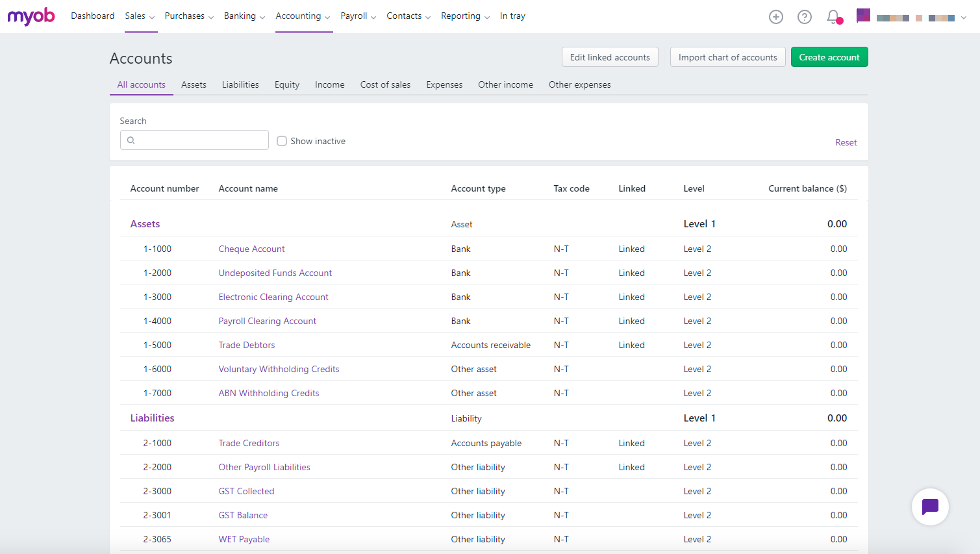Open the chat support bubble
The width and height of the screenshot is (980, 554).
point(929,507)
